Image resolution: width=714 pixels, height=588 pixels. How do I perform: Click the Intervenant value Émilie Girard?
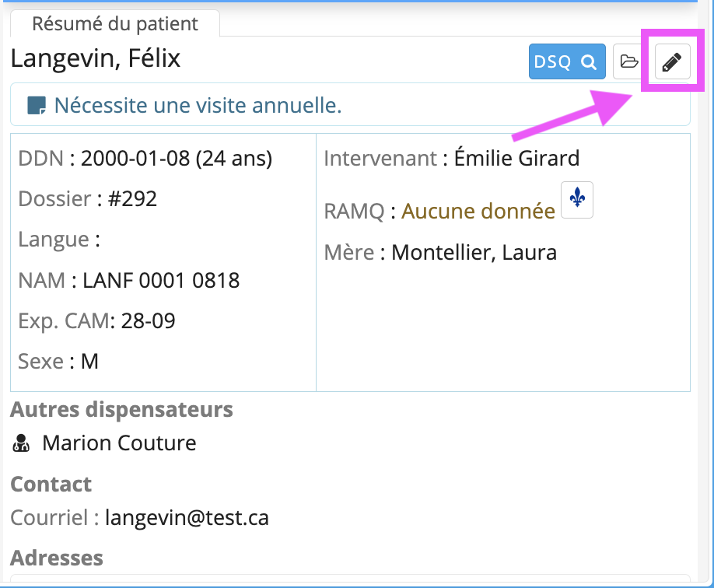point(516,158)
